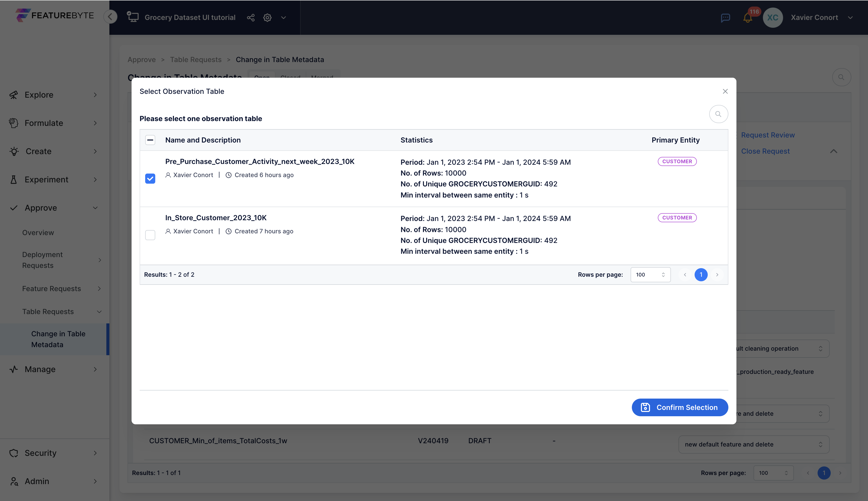Click the Explore telescope icon
This screenshot has height=501, width=868.
click(14, 95)
